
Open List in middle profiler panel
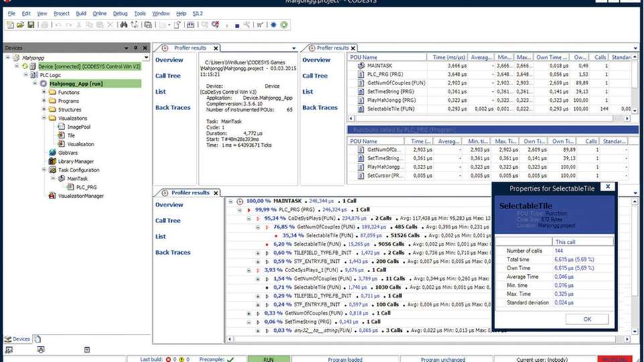click(308, 92)
